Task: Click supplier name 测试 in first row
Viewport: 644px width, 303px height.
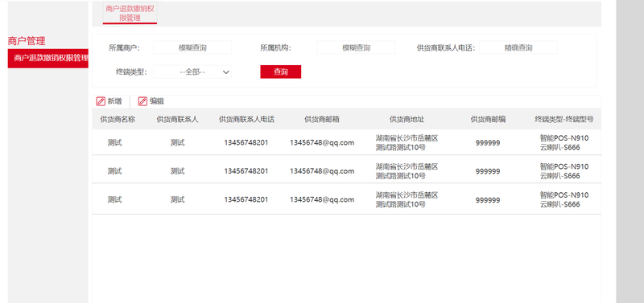Action: pyautogui.click(x=114, y=143)
